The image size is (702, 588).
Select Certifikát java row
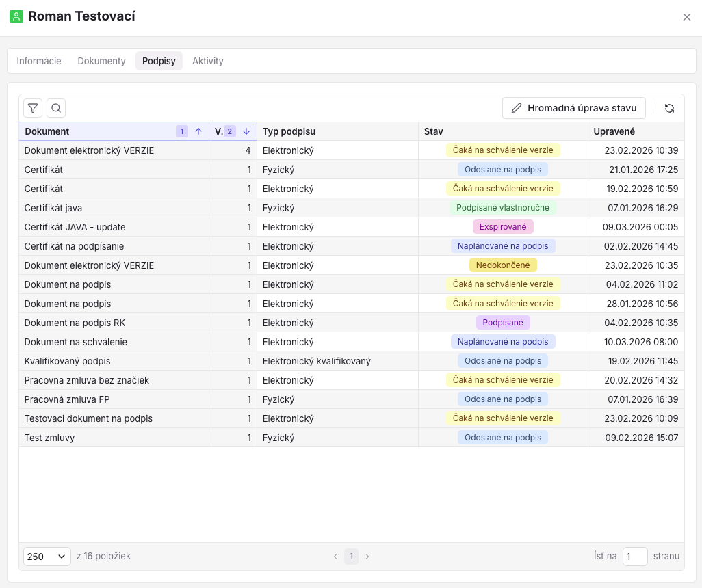[x=352, y=208]
